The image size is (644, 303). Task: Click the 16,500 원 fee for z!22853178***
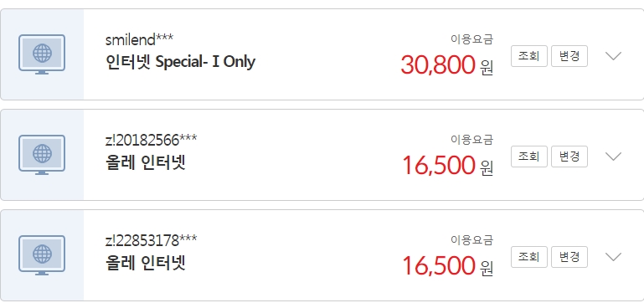[x=448, y=266]
